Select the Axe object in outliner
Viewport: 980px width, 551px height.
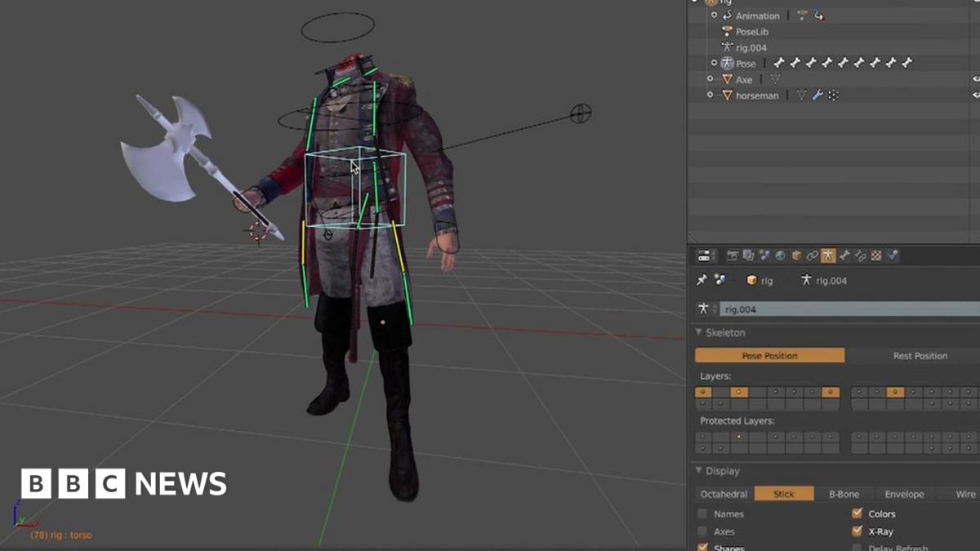tap(744, 79)
